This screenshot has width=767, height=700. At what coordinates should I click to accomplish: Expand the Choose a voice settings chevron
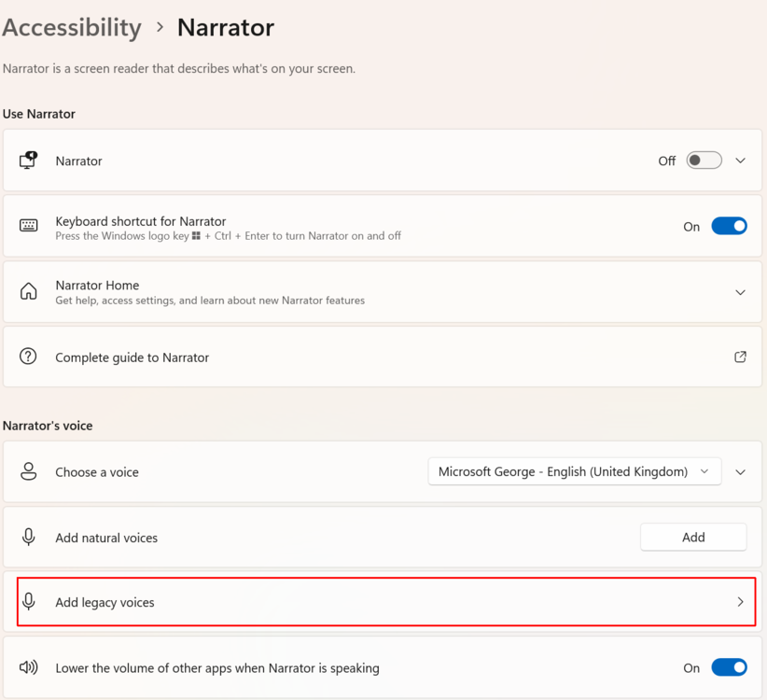[x=740, y=472]
